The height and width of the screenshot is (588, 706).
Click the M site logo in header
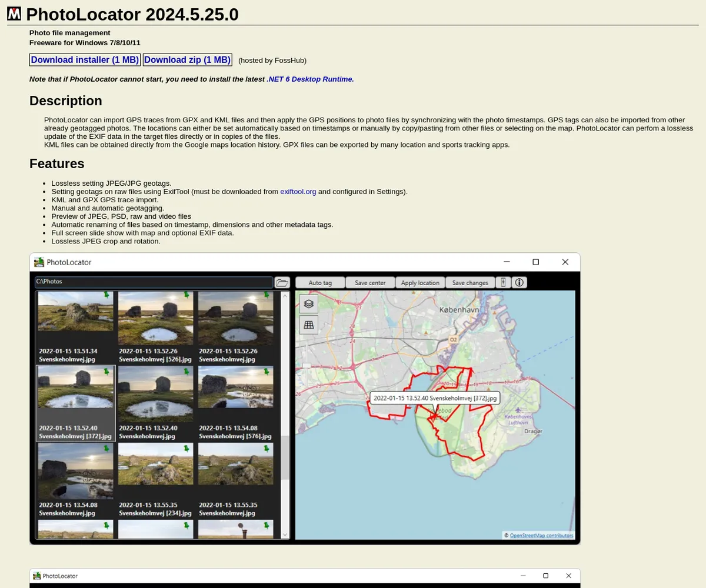pos(14,14)
